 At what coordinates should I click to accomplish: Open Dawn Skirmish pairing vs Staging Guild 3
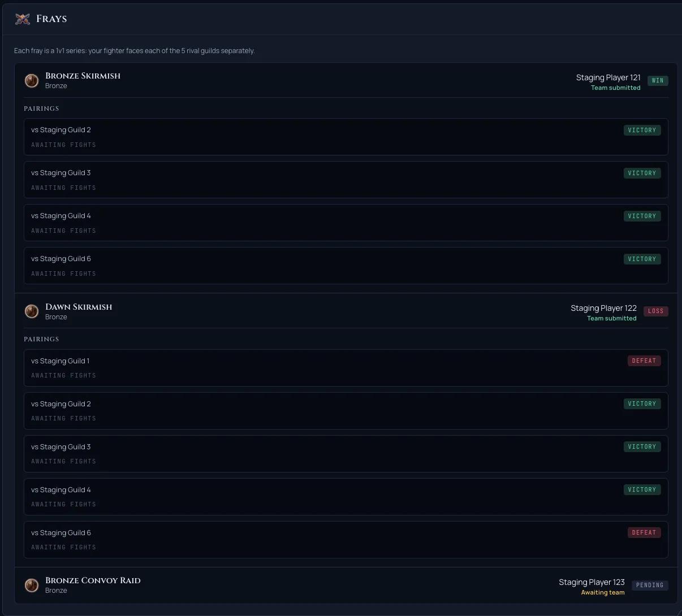pos(346,454)
